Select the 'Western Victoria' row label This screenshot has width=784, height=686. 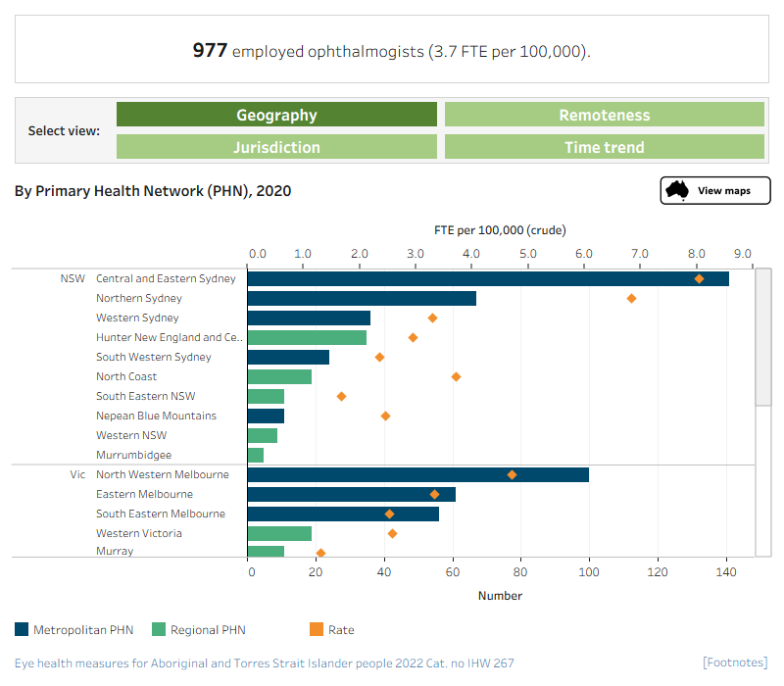139,533
